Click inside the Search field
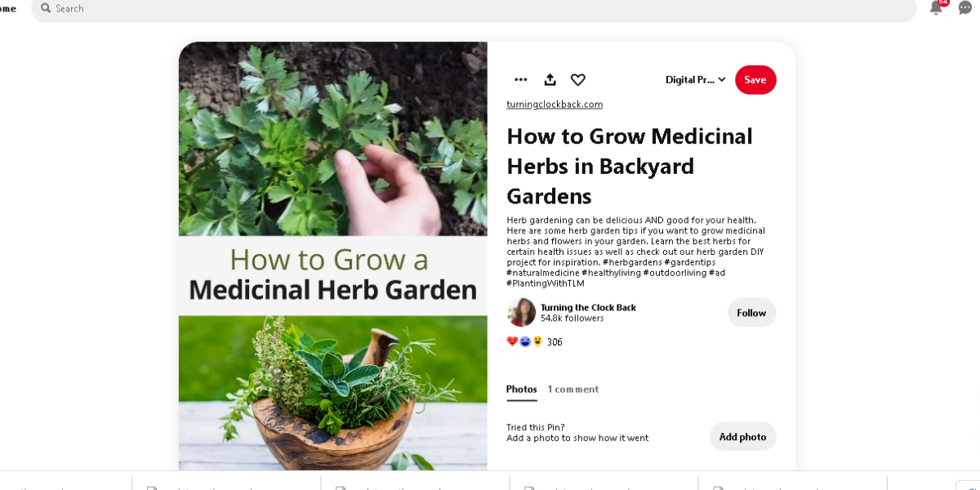980x490 pixels. click(x=474, y=8)
